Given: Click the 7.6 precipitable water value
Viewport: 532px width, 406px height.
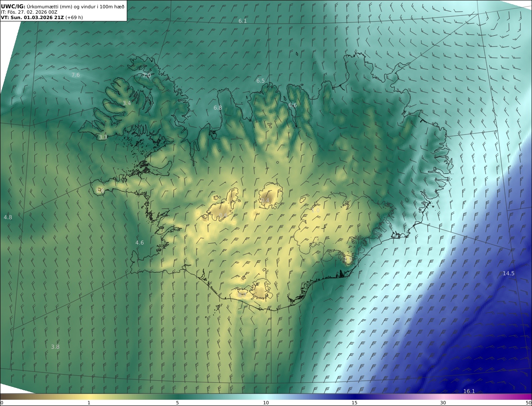Looking at the screenshot, I should point(76,75).
